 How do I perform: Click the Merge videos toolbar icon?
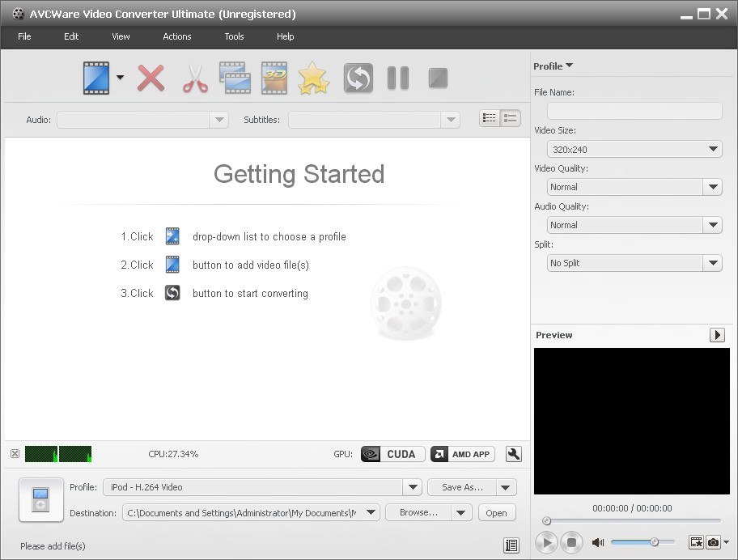click(x=234, y=78)
